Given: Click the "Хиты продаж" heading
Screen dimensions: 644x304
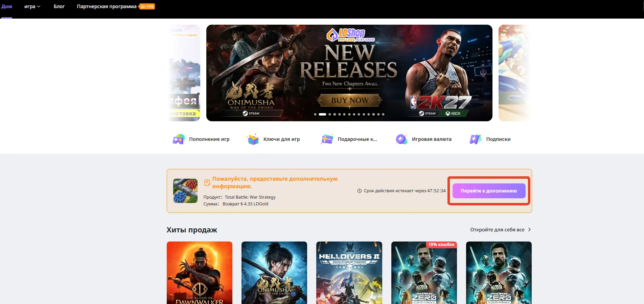Looking at the screenshot, I should (192, 230).
